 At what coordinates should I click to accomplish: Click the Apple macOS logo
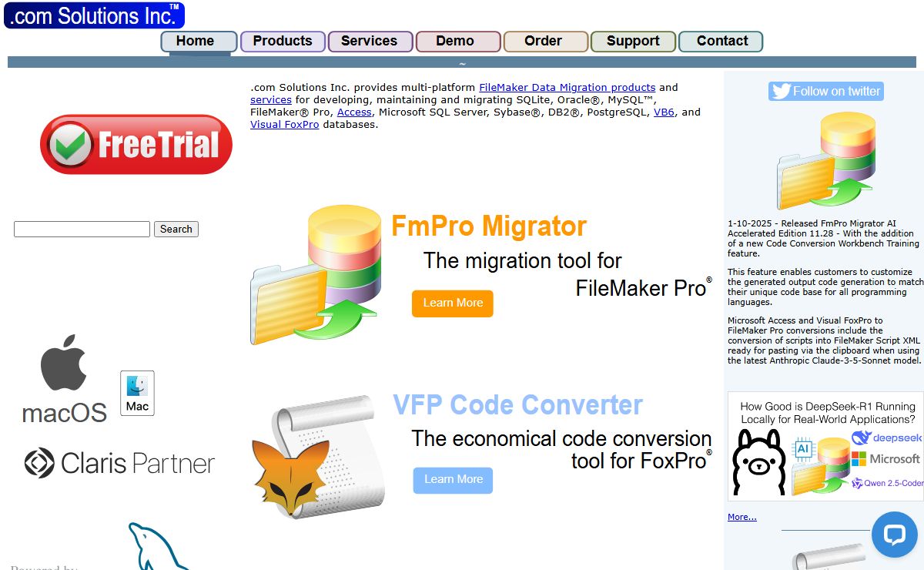point(65,379)
